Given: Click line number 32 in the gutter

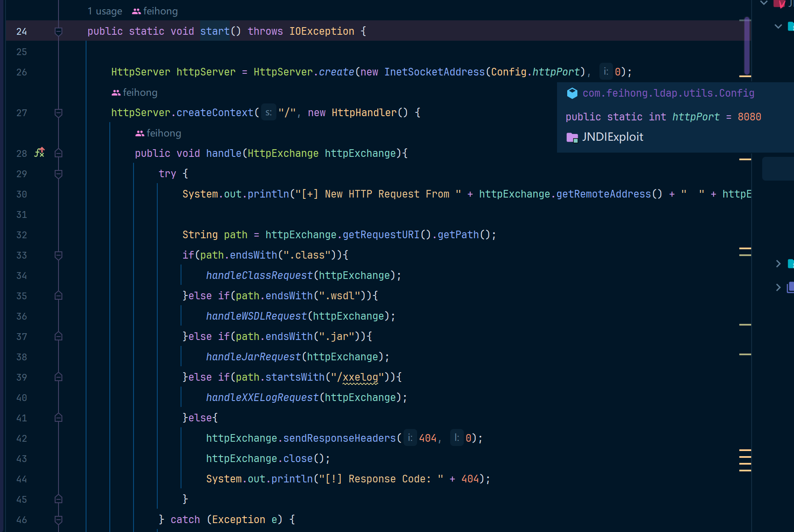Looking at the screenshot, I should point(22,235).
